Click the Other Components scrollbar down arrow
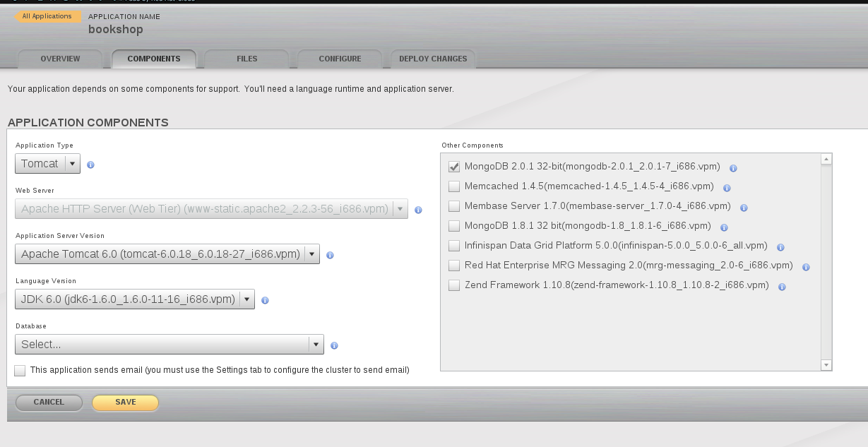This screenshot has width=868, height=447. (826, 365)
